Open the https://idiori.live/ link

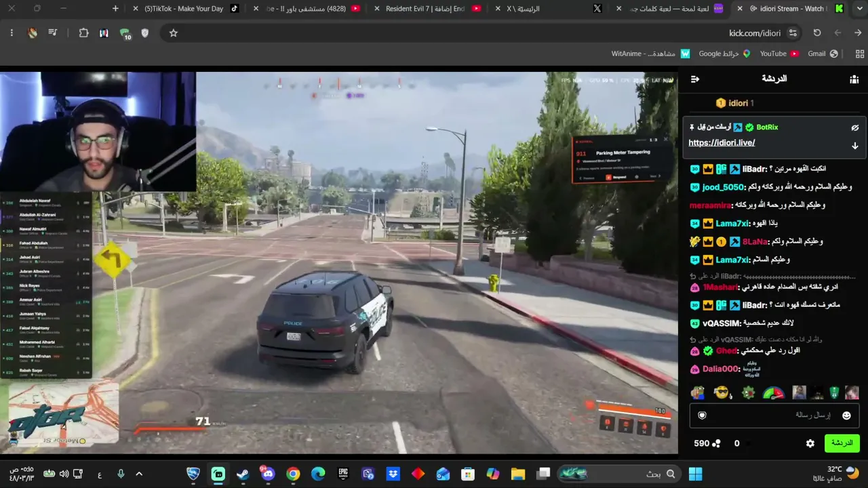pos(722,143)
